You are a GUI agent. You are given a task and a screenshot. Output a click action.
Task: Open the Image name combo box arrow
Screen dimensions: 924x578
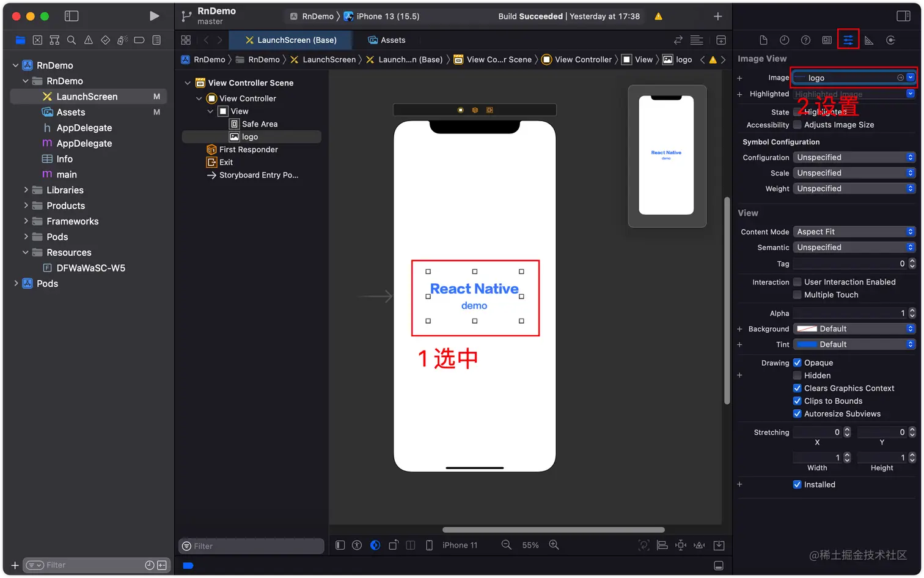coord(911,78)
